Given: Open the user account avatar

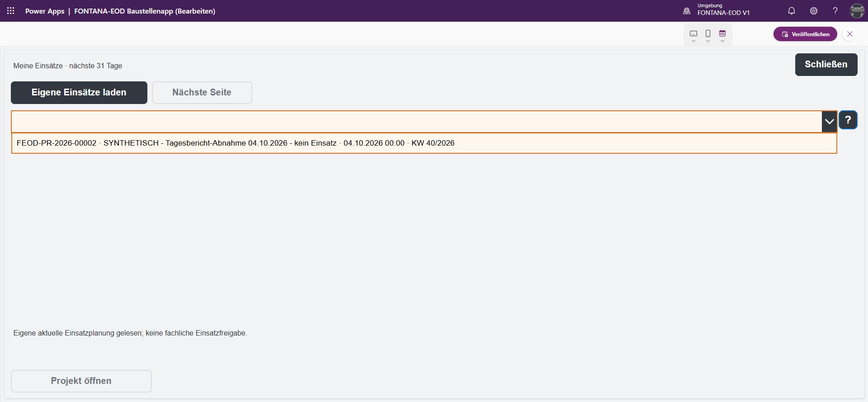Looking at the screenshot, I should tap(857, 11).
